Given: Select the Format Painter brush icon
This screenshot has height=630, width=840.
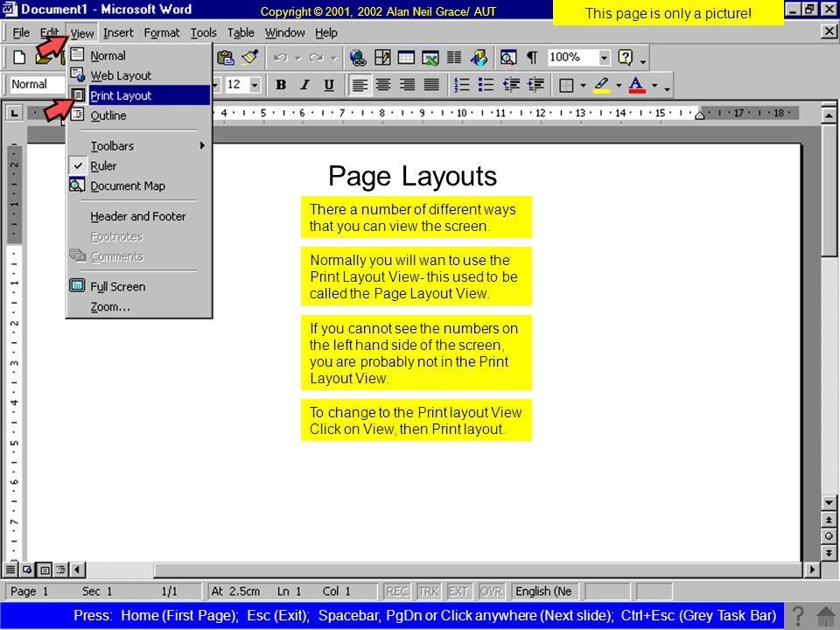Looking at the screenshot, I should [249, 58].
